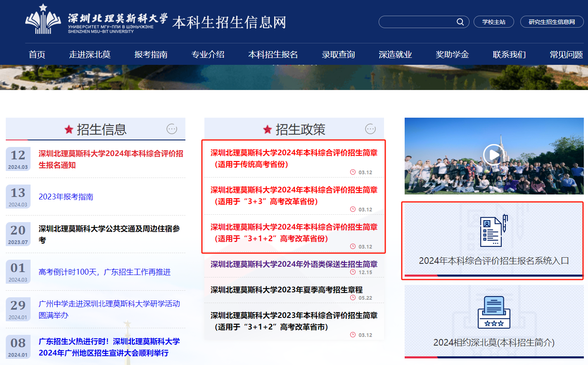Open 广东招生火热进行时 article link

pyautogui.click(x=109, y=347)
